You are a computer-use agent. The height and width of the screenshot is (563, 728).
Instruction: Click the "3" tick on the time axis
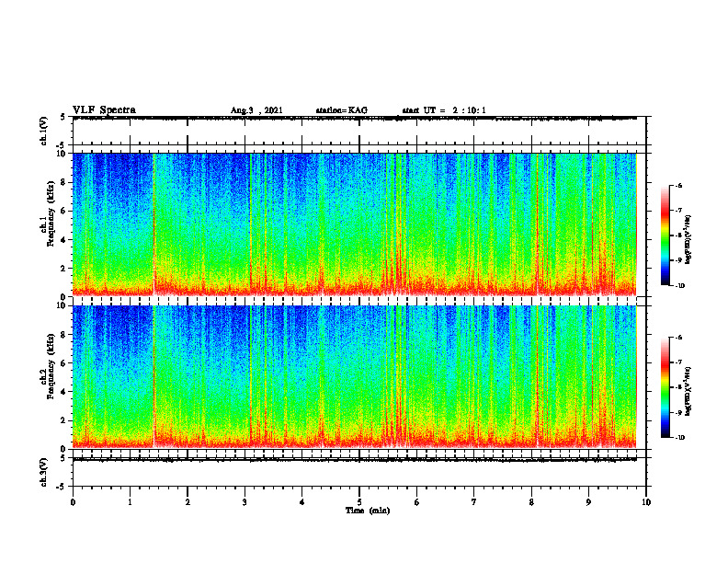[x=245, y=502]
